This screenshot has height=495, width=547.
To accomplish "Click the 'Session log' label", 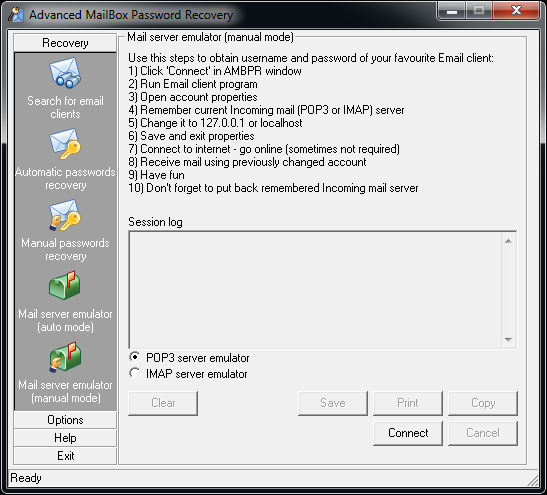I will [x=155, y=222].
